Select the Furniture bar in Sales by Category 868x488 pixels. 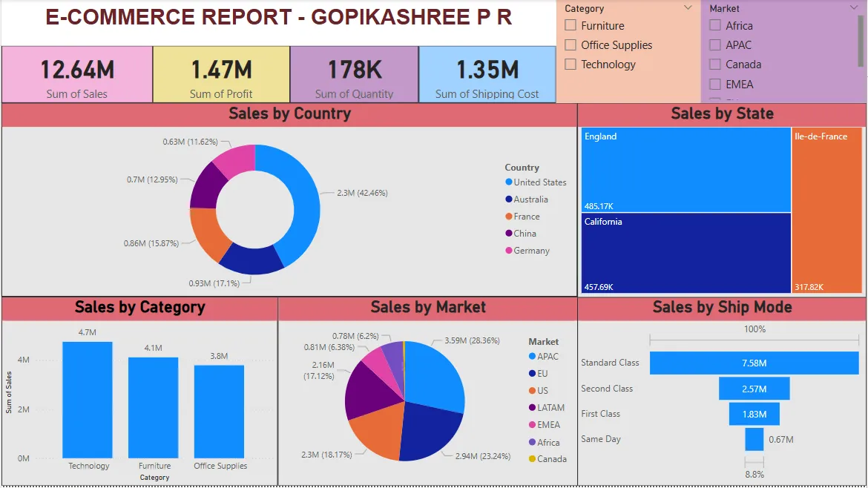click(154, 407)
